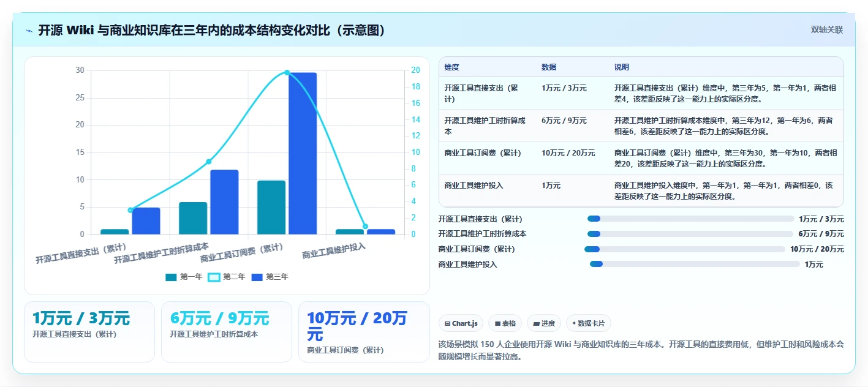
Task: Click the line point above 开源工具直接支出
Action: pyautogui.click(x=130, y=210)
